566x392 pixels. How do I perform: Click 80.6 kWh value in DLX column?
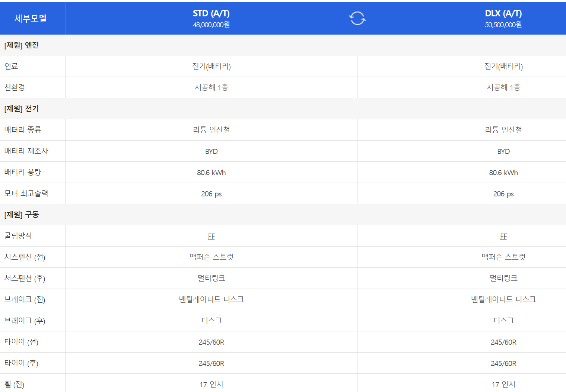[x=503, y=173]
